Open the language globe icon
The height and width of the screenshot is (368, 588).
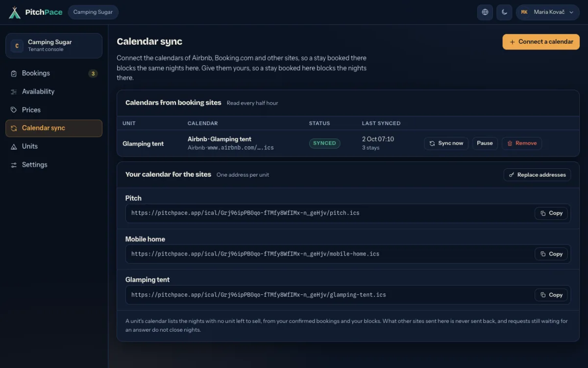(485, 12)
